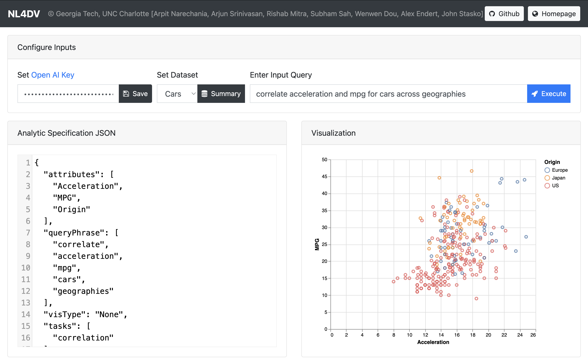
Task: Click the "correlation" value on JSON line 16
Action: (83, 338)
